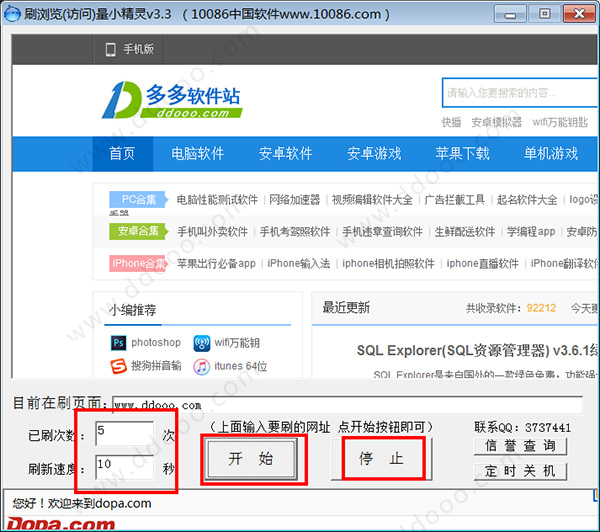Click the 目前在刷页面 URL field

tap(347, 405)
